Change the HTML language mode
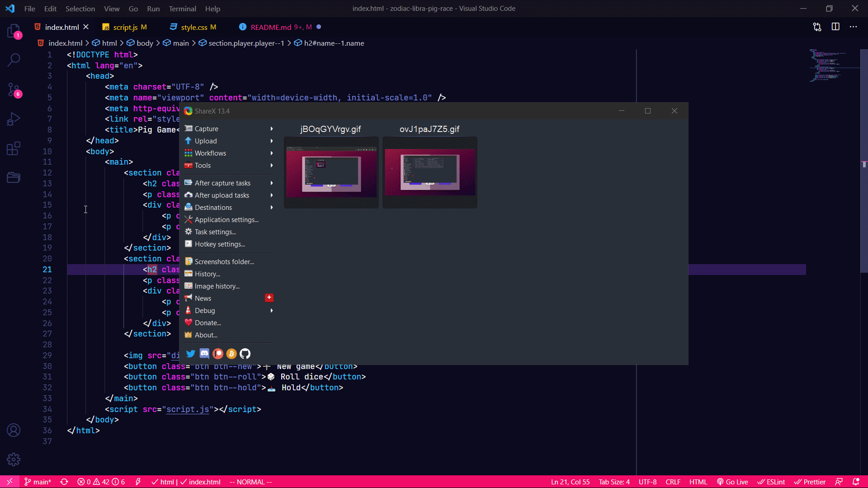This screenshot has width=868, height=488. coord(698,482)
